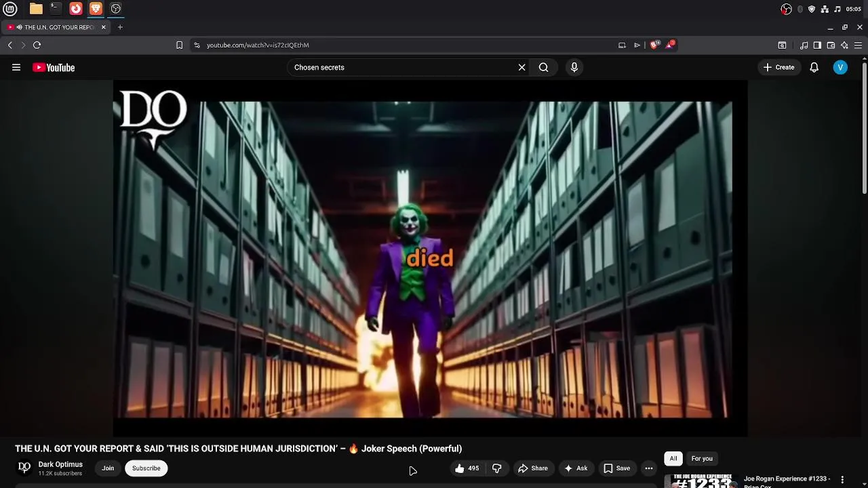Open Joe Rogan Experience #1233 title link
This screenshot has width=868, height=488.
pyautogui.click(x=787, y=481)
